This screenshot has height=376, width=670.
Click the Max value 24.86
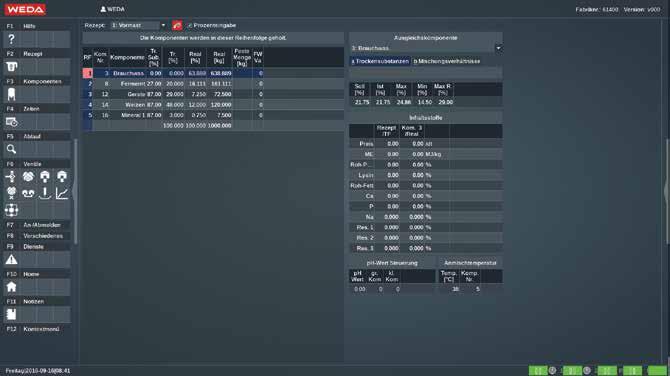(403, 103)
